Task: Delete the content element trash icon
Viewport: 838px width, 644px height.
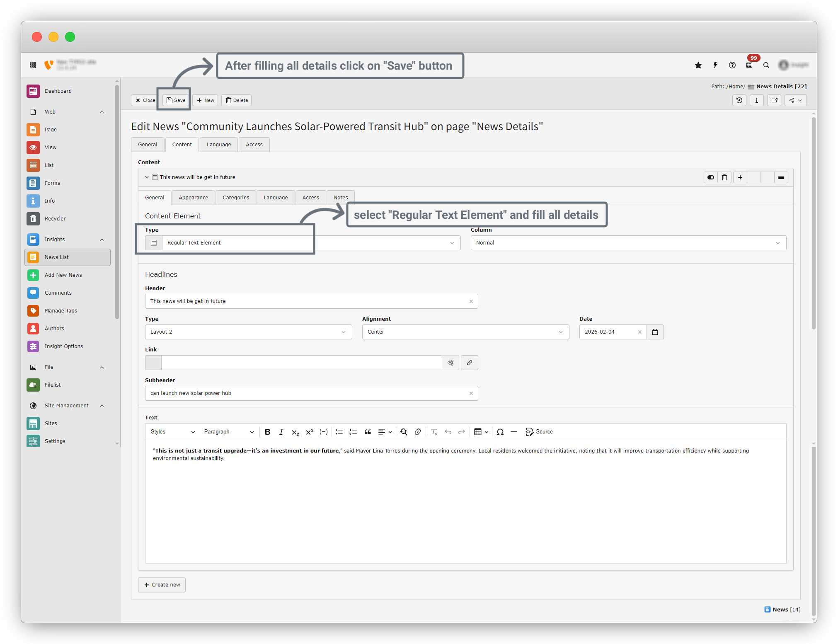Action: pyautogui.click(x=724, y=177)
